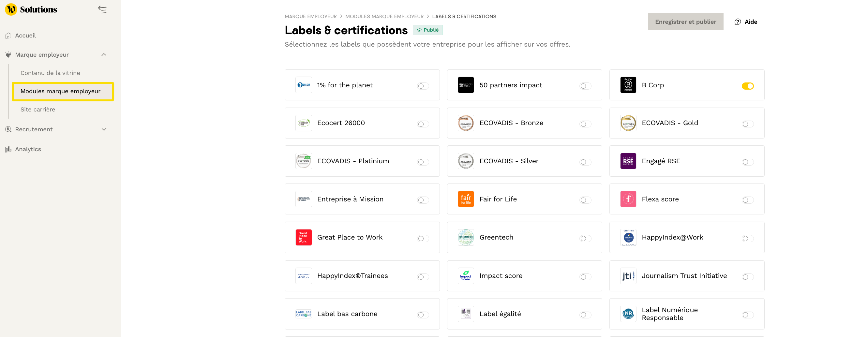Click the Accueil home icon
This screenshot has width=868, height=337.
tap(8, 36)
